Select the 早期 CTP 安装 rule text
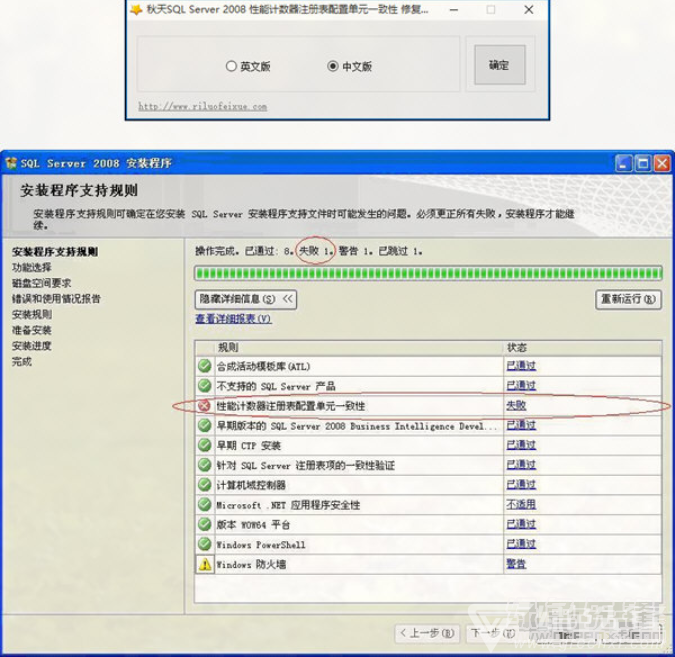675x657 pixels. (x=248, y=446)
